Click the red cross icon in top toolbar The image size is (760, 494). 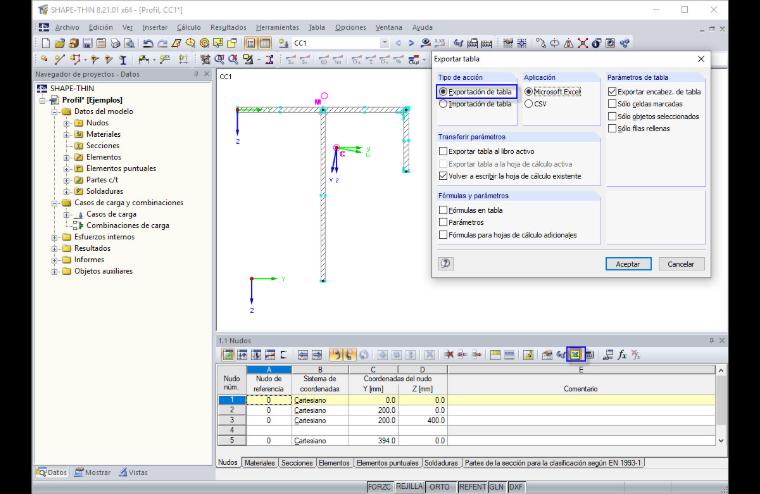583,43
